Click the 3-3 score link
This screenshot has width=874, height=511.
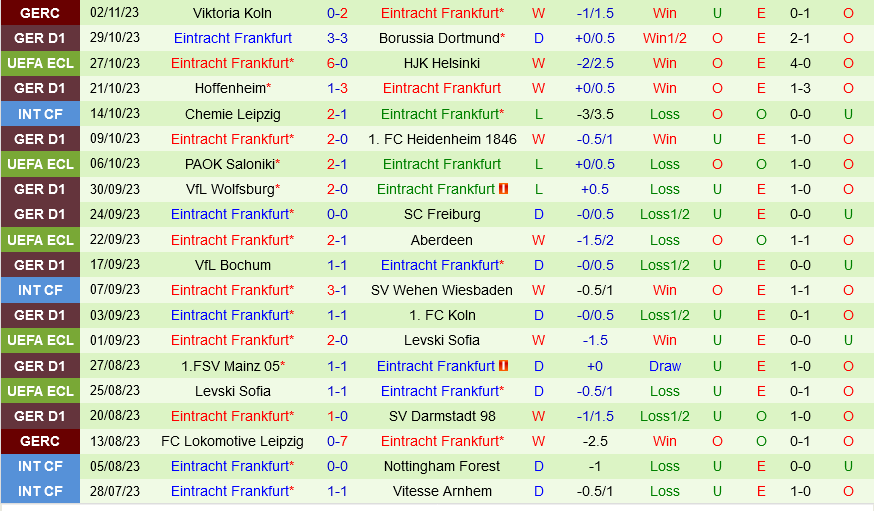(x=337, y=38)
